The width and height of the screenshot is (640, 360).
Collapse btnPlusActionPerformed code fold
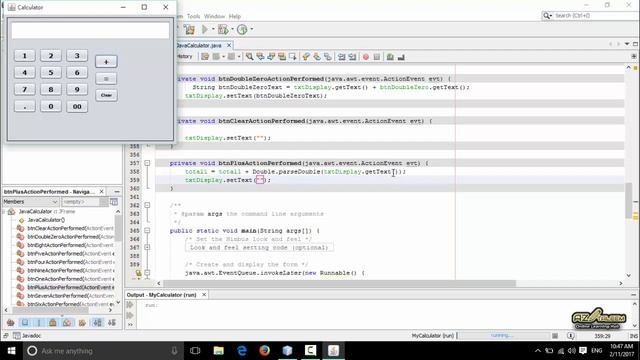pyautogui.click(x=147, y=163)
